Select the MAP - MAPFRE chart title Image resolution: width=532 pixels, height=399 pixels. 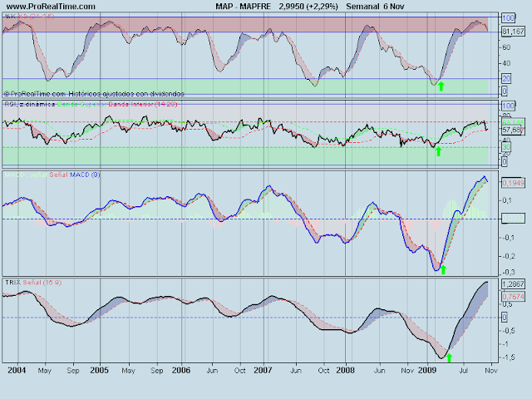pyautogui.click(x=244, y=7)
